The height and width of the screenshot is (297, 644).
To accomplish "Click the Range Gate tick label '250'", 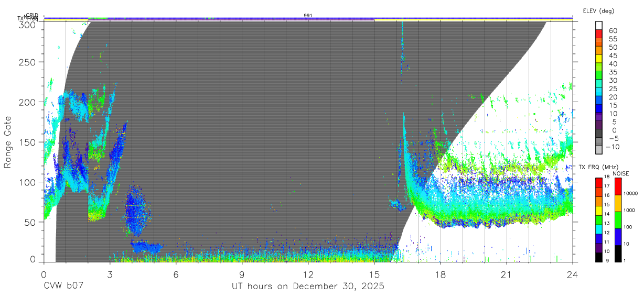I will point(27,62).
